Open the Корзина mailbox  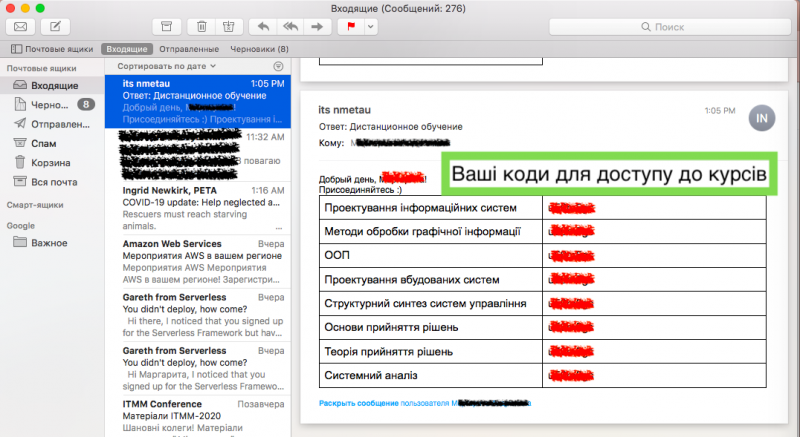click(x=52, y=163)
